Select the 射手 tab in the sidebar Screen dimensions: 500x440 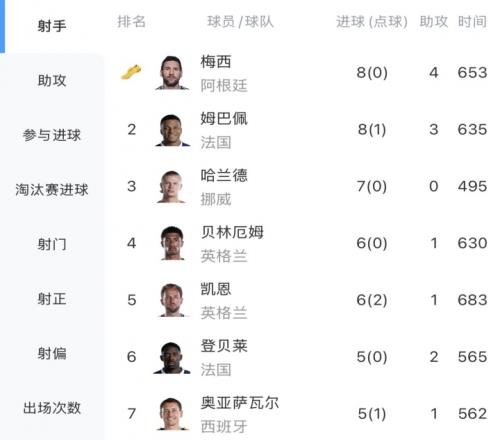[52, 26]
